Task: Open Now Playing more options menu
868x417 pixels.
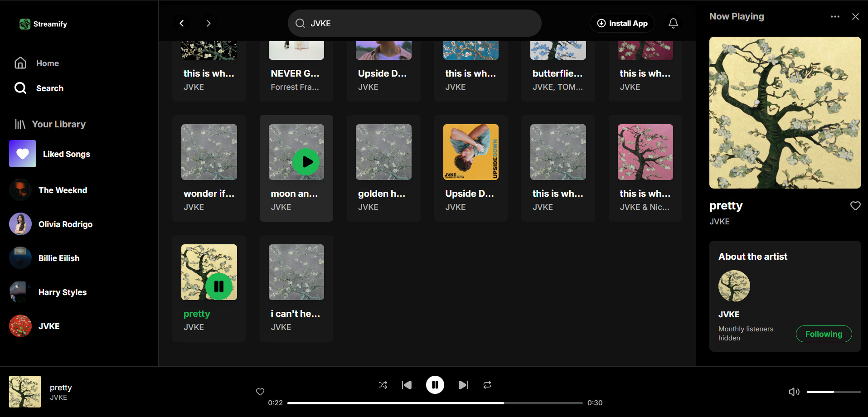Action: tap(835, 16)
